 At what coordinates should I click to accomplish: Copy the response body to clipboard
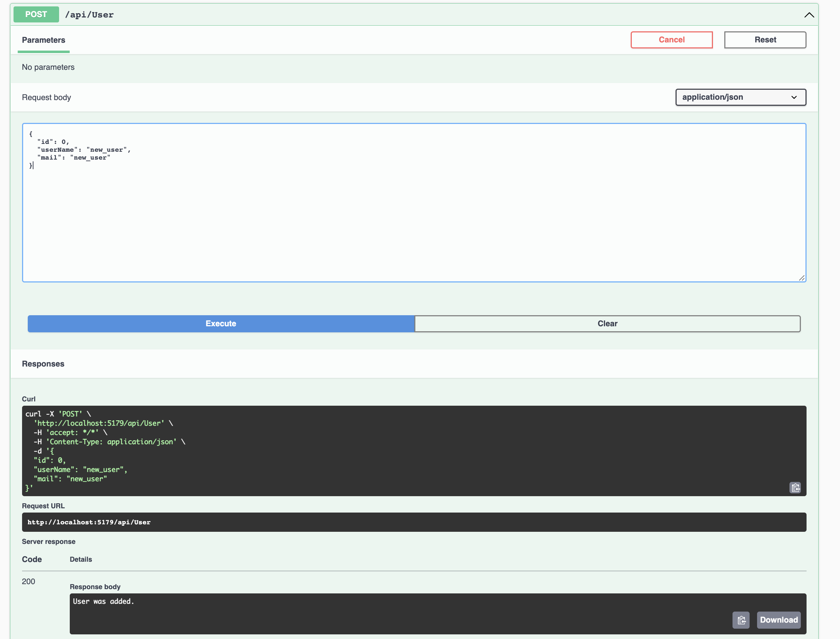[741, 620]
